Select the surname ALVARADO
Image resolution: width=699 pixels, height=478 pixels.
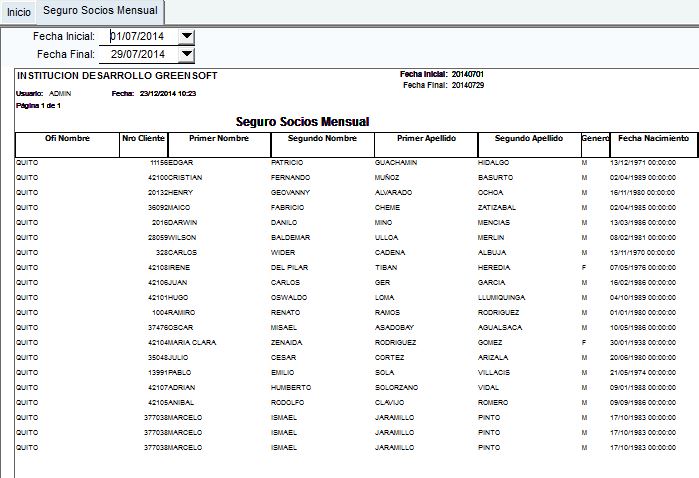coord(393,193)
